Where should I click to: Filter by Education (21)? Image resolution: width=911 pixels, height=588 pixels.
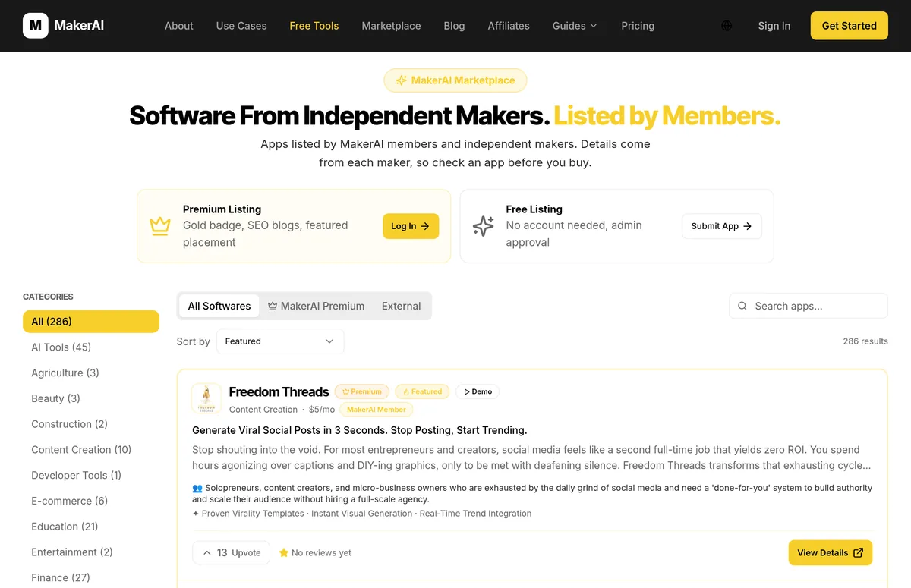[91, 527]
